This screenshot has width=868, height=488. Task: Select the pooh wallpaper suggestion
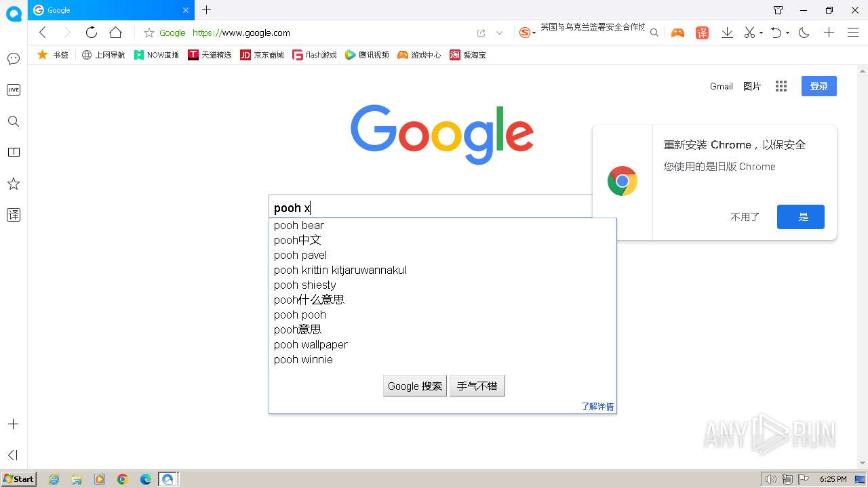point(442,344)
